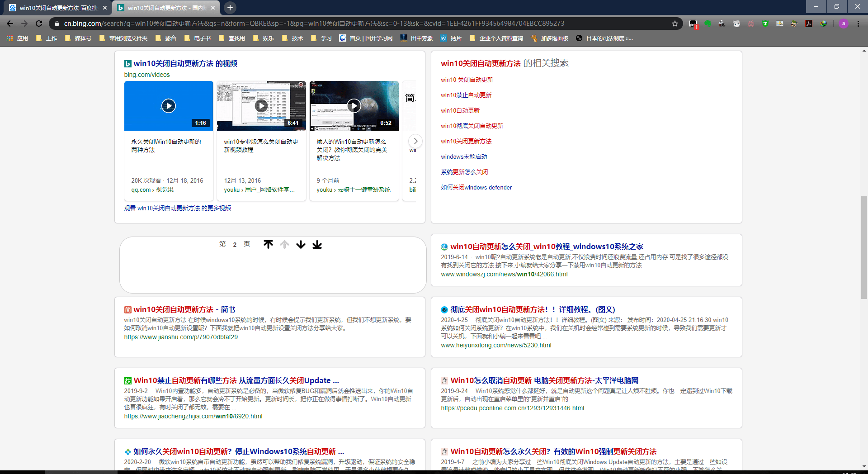Play the 1:16 blue video thumbnail
868x474 pixels.
pos(169,106)
